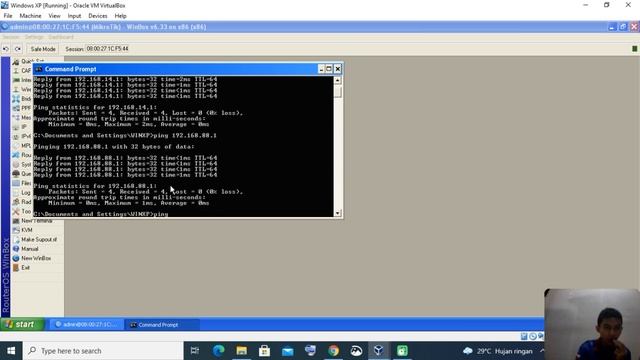Click the green app icon on host taskbar
640x360 pixels.
coord(402,351)
